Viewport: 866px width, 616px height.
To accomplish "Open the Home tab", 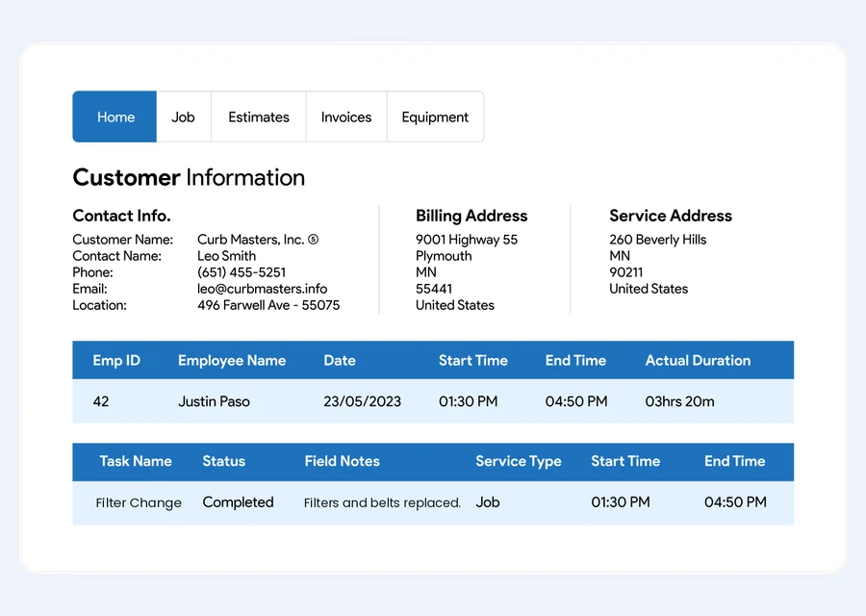I will coord(115,116).
